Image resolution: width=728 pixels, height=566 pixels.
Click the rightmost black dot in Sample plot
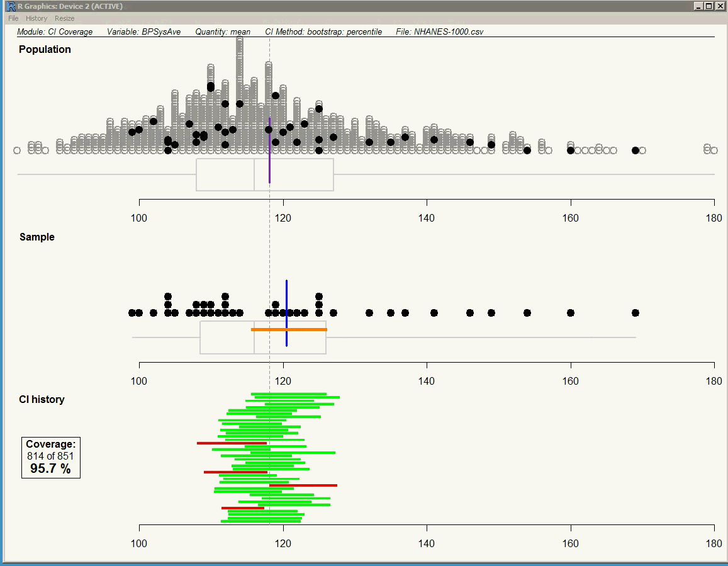(x=636, y=313)
